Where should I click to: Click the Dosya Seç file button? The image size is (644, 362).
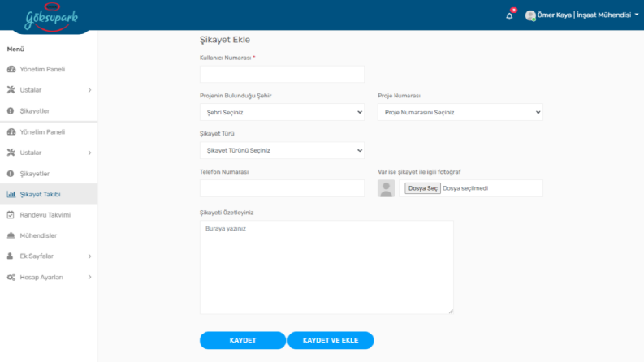(x=422, y=188)
